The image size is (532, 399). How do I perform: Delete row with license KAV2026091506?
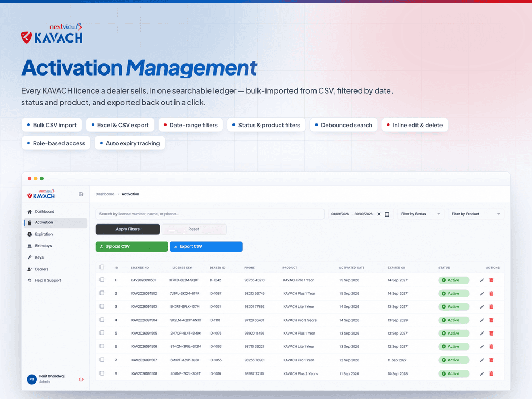point(491,347)
